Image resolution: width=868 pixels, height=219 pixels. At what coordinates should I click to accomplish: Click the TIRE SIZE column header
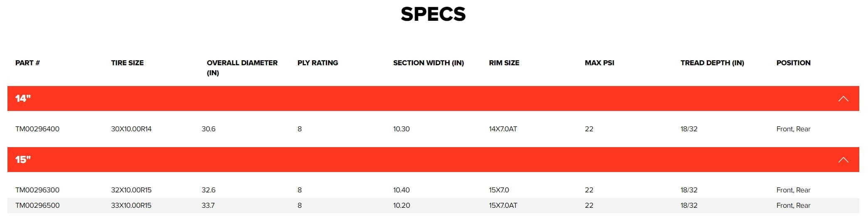click(127, 63)
